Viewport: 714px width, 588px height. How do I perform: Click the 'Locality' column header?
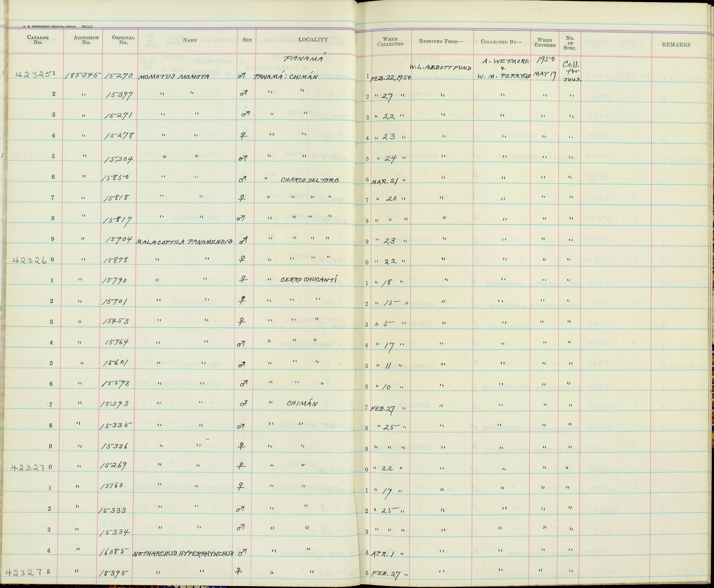pos(313,40)
